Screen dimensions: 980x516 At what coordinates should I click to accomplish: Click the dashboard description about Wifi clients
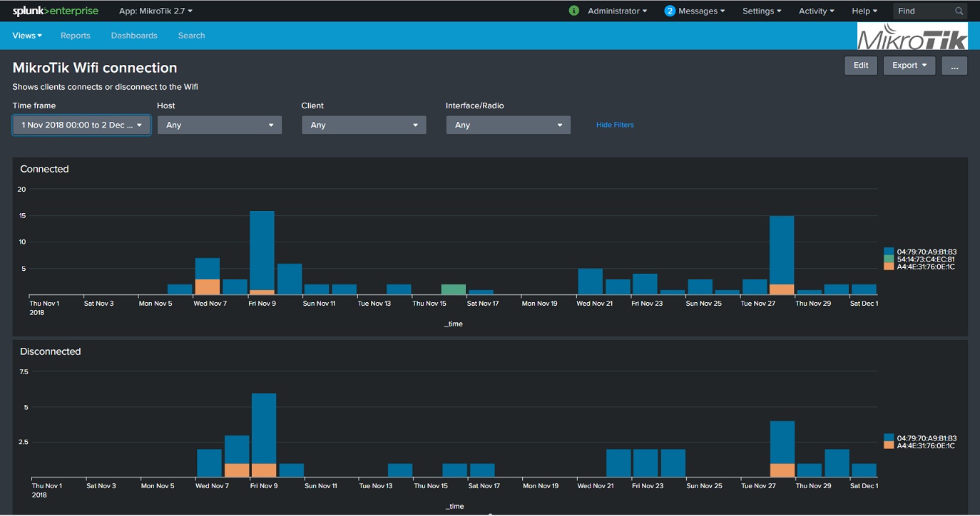[x=105, y=87]
